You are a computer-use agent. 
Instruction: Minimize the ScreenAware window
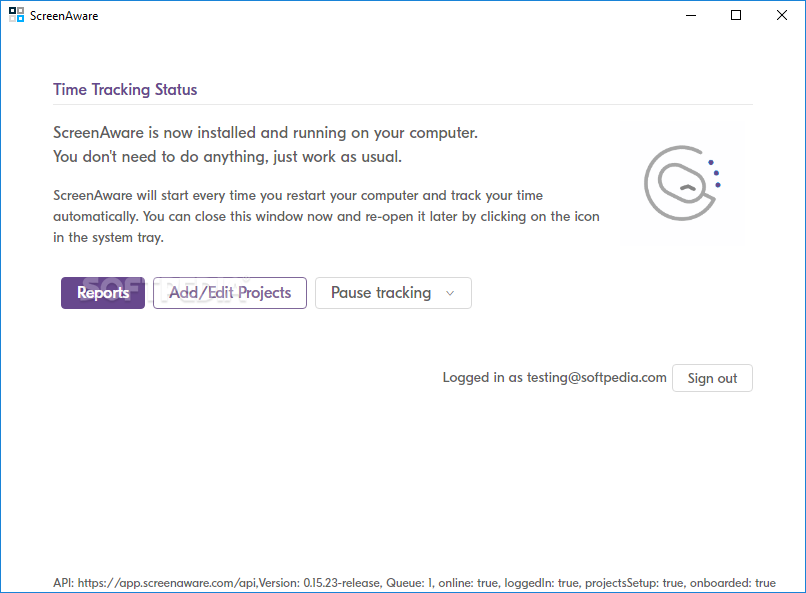(691, 15)
